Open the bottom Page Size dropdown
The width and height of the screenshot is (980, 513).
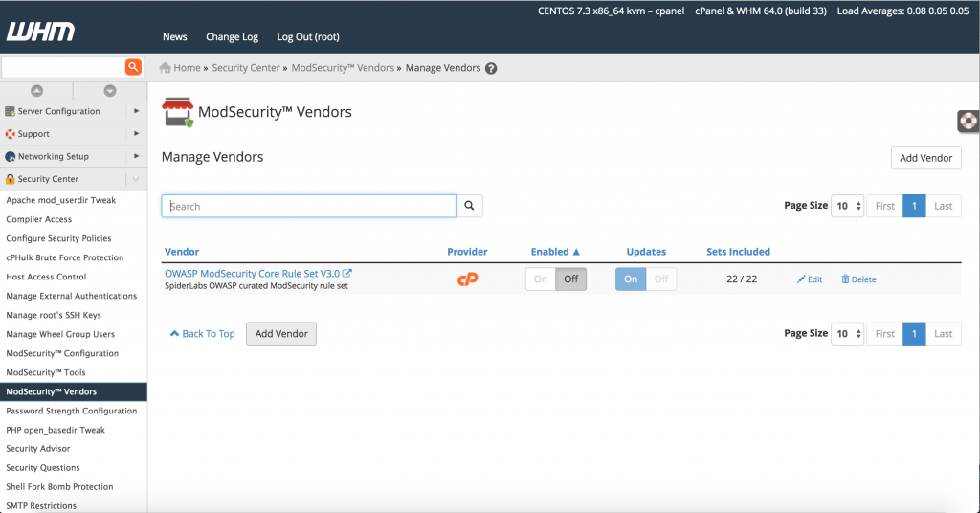tap(848, 334)
